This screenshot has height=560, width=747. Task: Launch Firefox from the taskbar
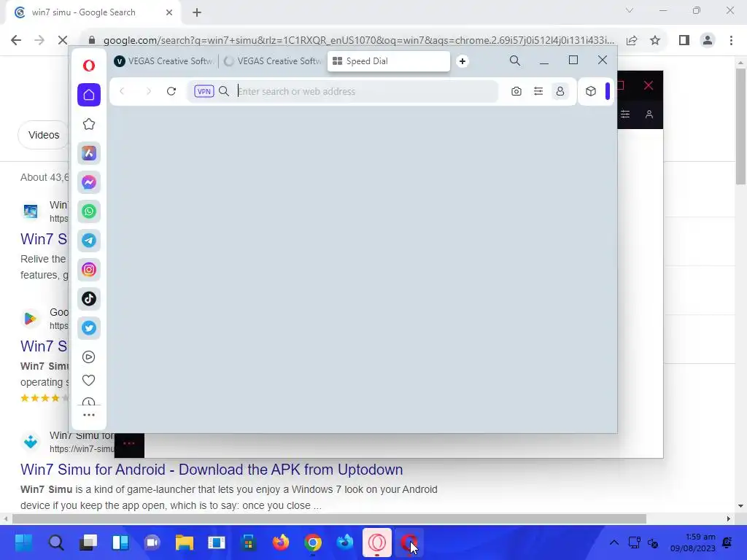[281, 542]
